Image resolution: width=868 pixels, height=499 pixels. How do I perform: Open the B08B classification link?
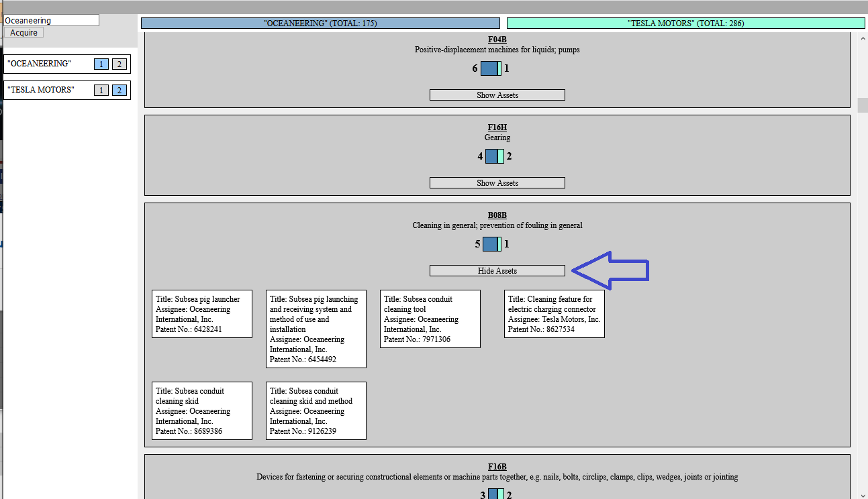tap(497, 215)
